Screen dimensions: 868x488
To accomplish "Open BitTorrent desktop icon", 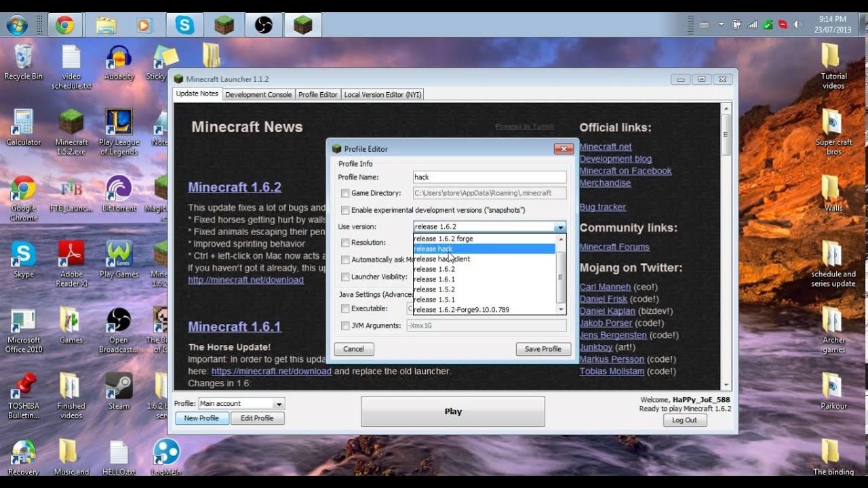I will [x=119, y=193].
